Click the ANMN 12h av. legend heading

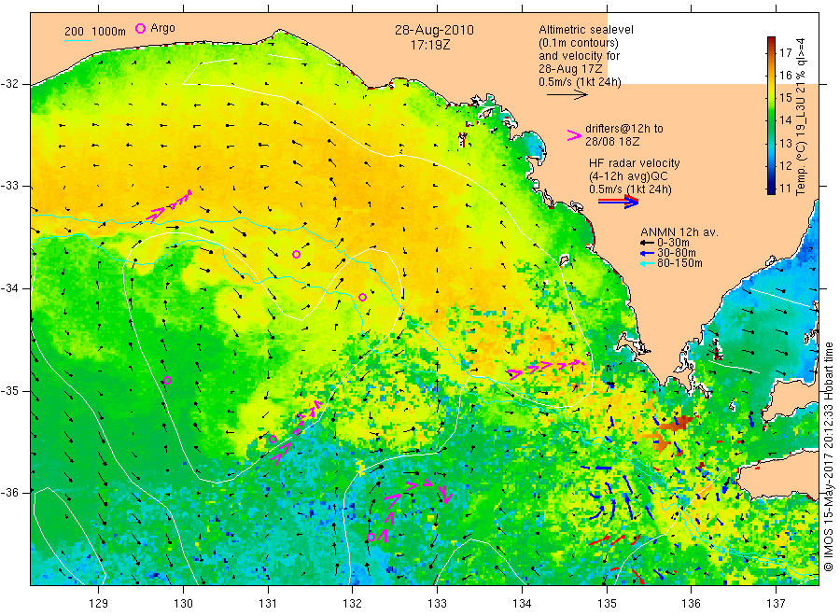click(679, 232)
